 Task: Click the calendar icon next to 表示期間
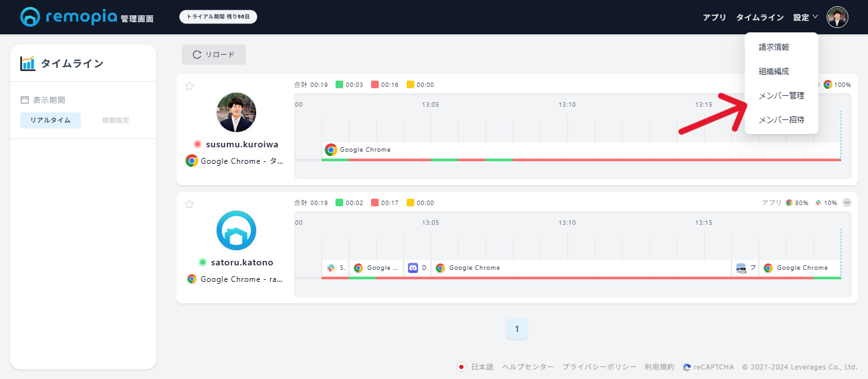point(25,100)
